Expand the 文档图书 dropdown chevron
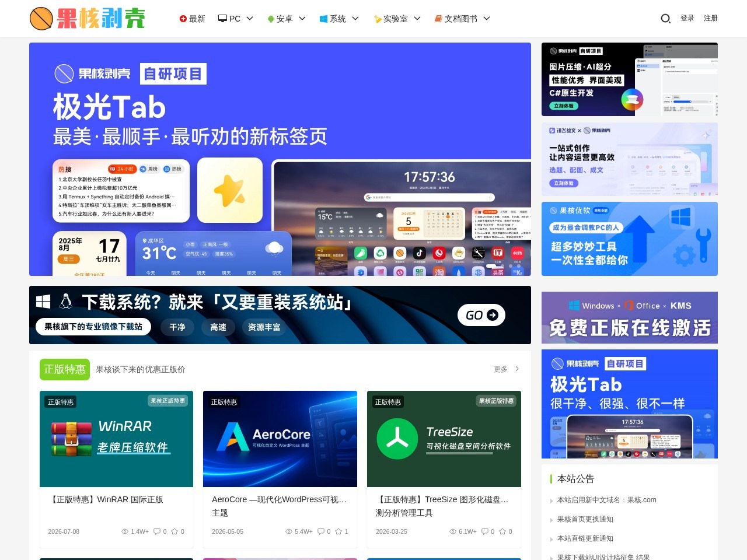This screenshot has width=747, height=560. point(487,19)
